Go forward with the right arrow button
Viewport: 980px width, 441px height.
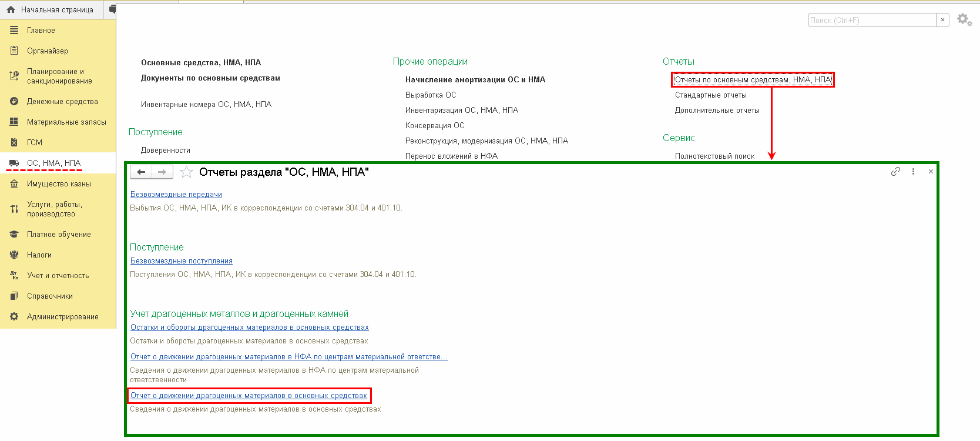click(162, 172)
